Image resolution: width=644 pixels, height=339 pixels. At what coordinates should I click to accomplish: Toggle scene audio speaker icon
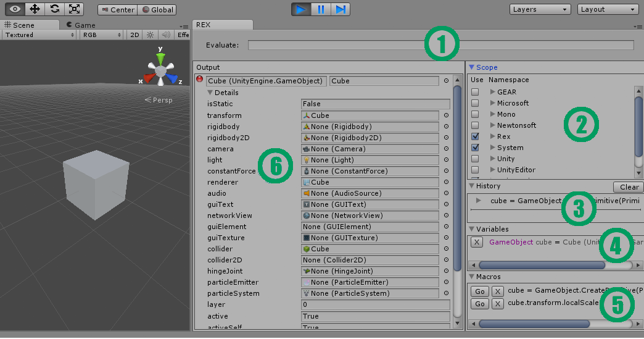[x=166, y=35]
